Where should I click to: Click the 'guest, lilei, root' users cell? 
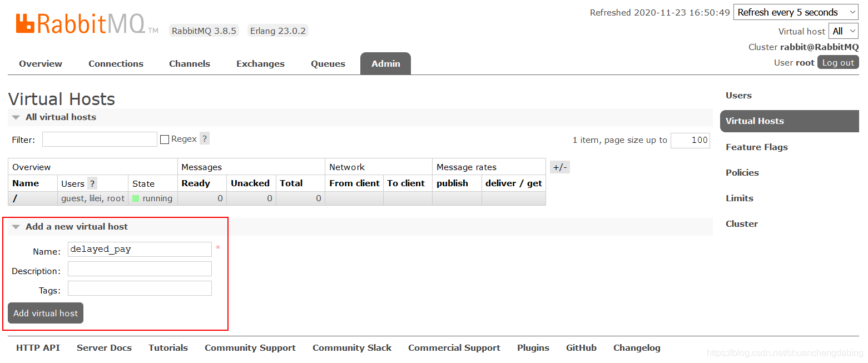coord(93,198)
